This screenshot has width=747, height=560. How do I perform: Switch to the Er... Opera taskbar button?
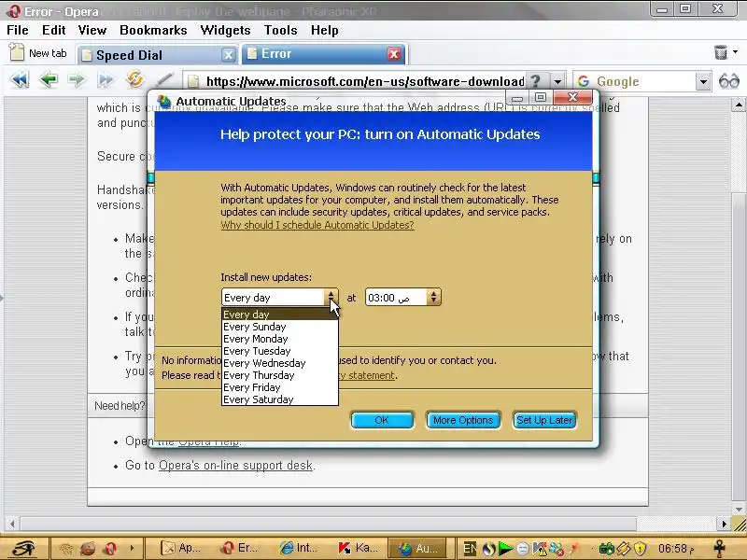[241, 548]
